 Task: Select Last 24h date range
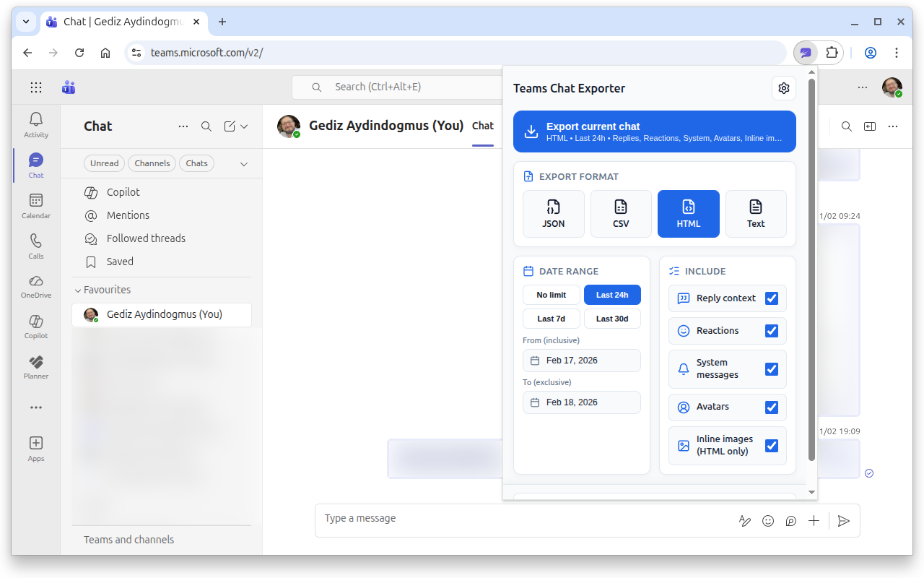612,295
